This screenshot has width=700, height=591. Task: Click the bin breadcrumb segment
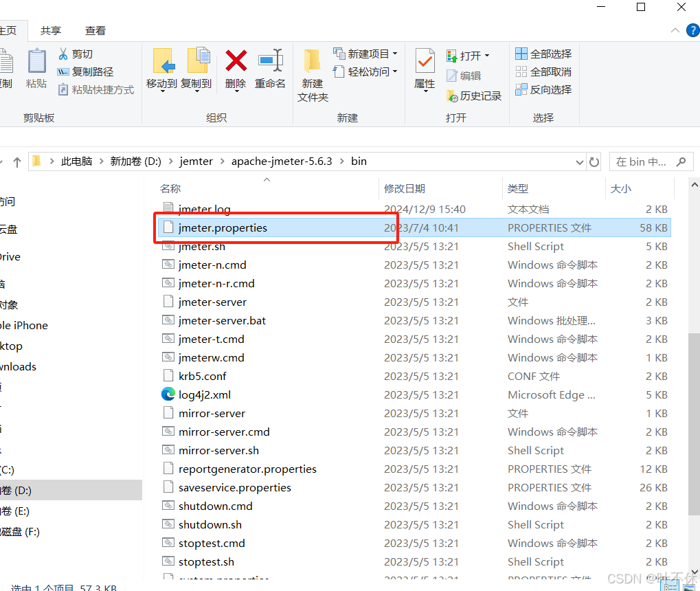(359, 161)
